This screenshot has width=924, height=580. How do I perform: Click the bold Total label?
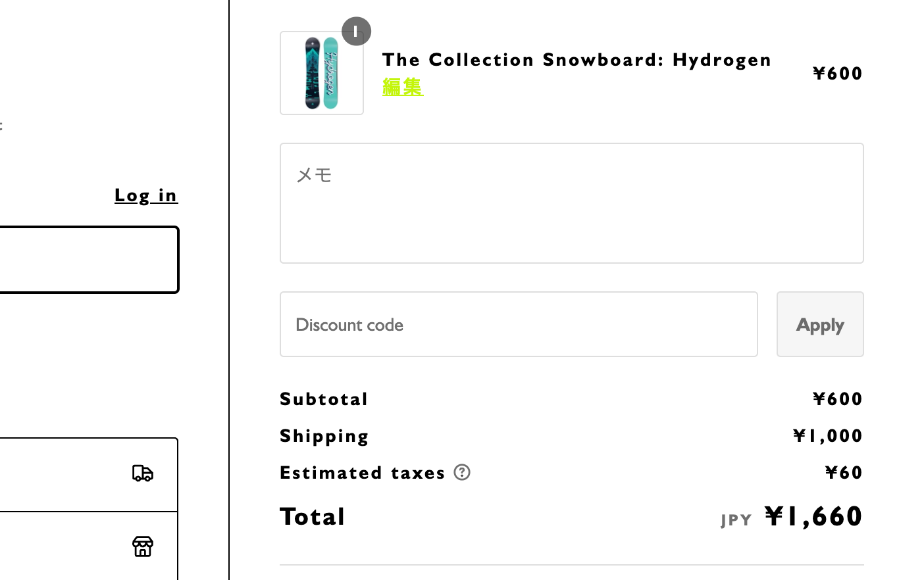pyautogui.click(x=313, y=517)
